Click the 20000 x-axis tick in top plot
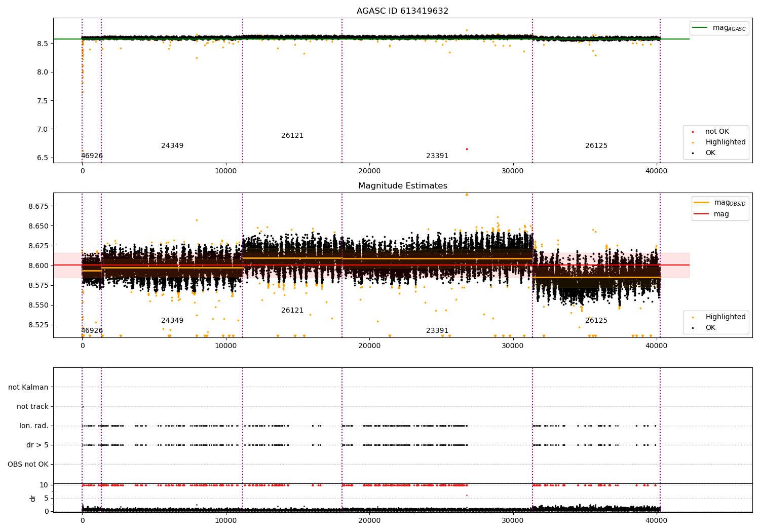The height and width of the screenshot is (532, 760). pos(369,171)
